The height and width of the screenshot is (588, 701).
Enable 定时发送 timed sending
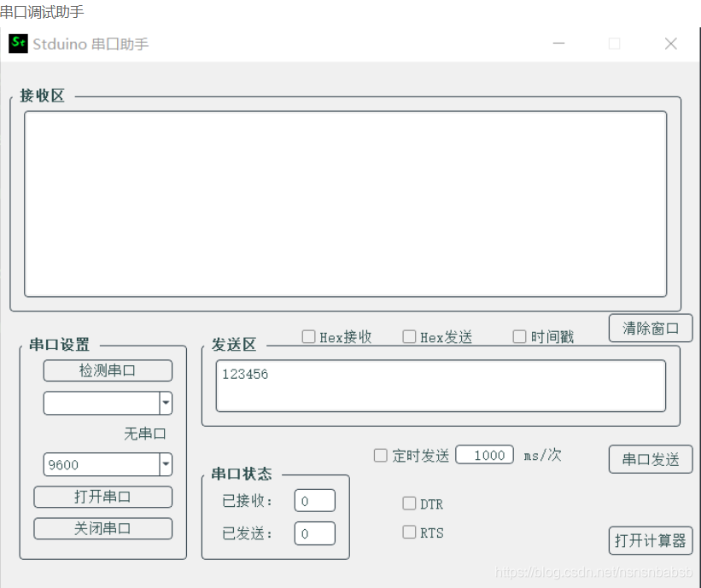(x=380, y=456)
